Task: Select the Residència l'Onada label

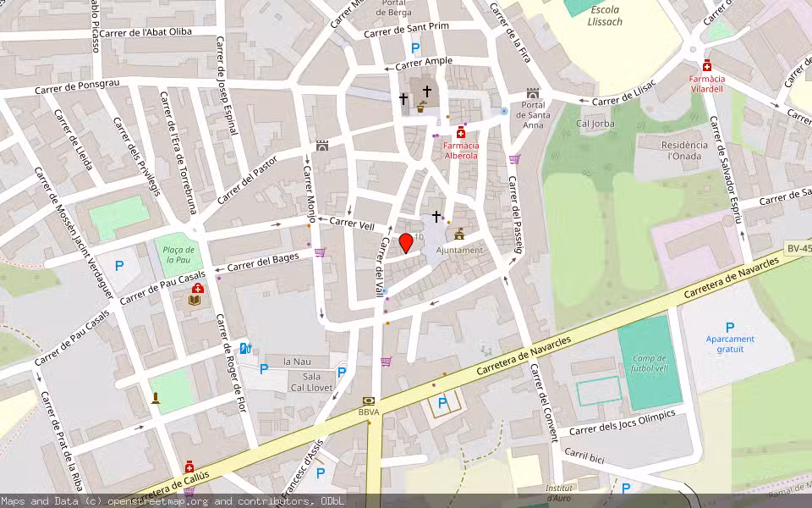Action: [684, 151]
